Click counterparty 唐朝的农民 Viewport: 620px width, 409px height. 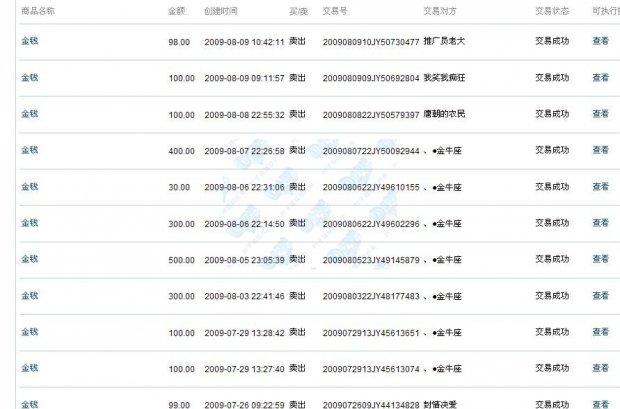pos(445,114)
